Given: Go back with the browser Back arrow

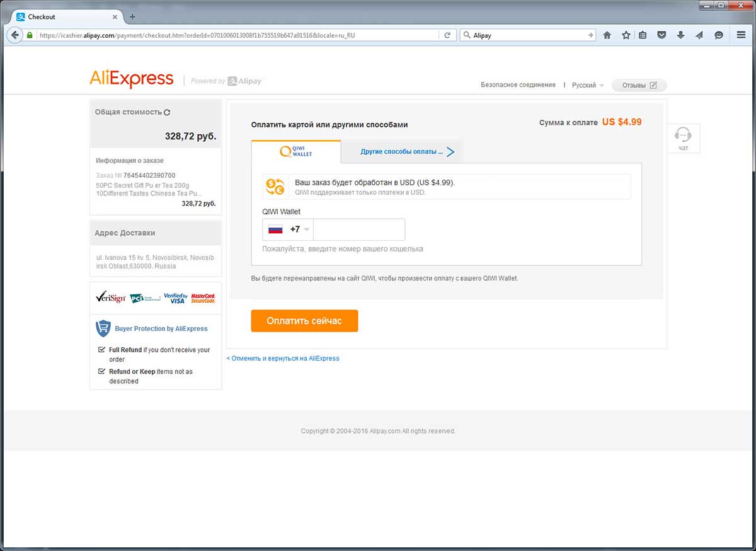Looking at the screenshot, I should coord(15,35).
